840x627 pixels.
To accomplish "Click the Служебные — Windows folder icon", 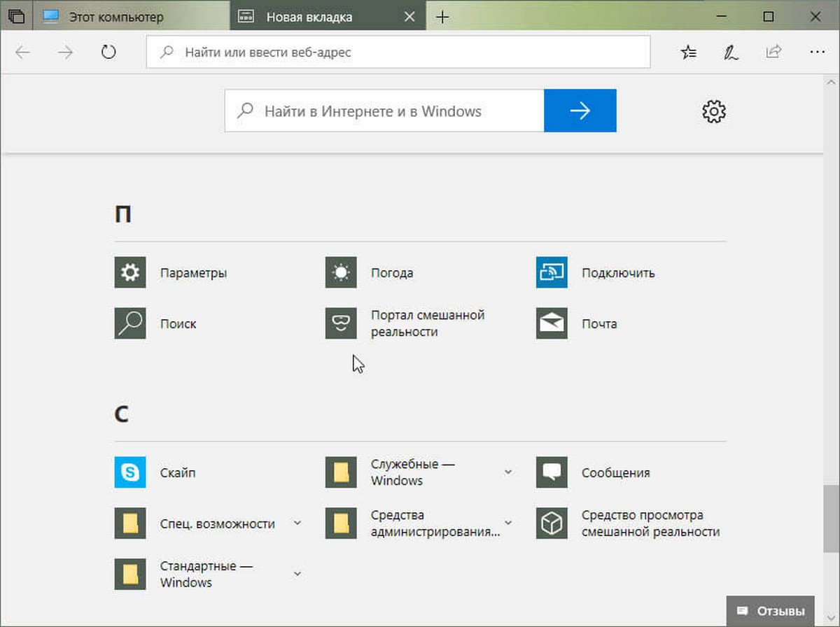I will click(341, 472).
